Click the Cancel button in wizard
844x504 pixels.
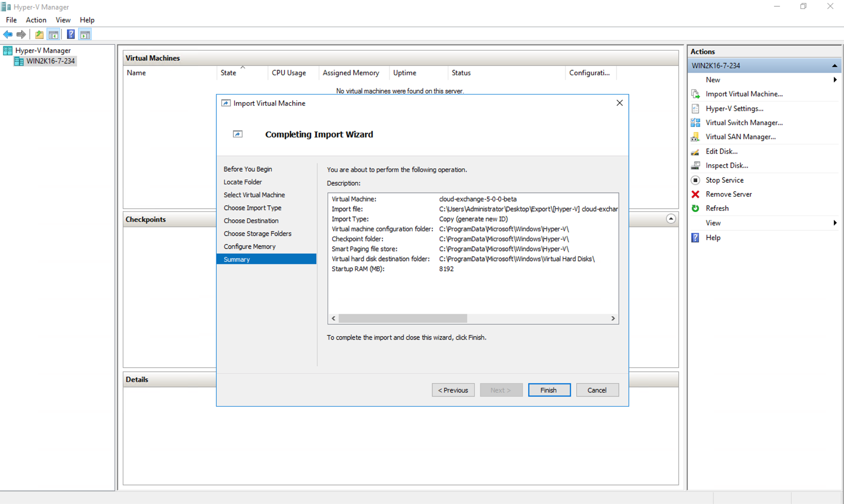tap(598, 390)
